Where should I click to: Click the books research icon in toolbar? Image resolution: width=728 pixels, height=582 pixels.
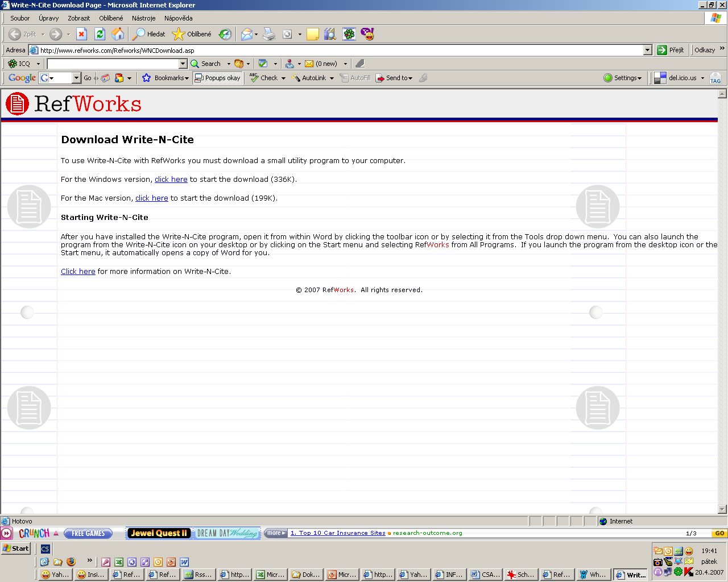(x=330, y=34)
